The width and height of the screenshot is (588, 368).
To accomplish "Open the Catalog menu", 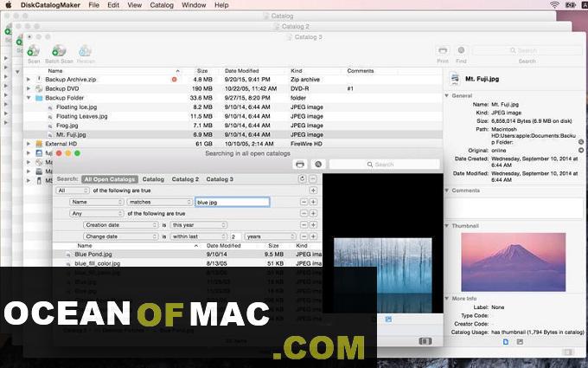I will [x=162, y=5].
